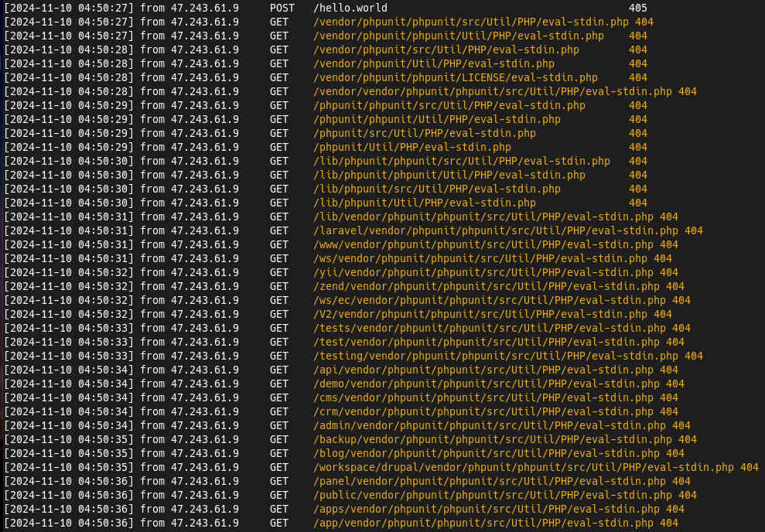Select the /public/vendor phpunit path

pyautogui.click(x=492, y=495)
